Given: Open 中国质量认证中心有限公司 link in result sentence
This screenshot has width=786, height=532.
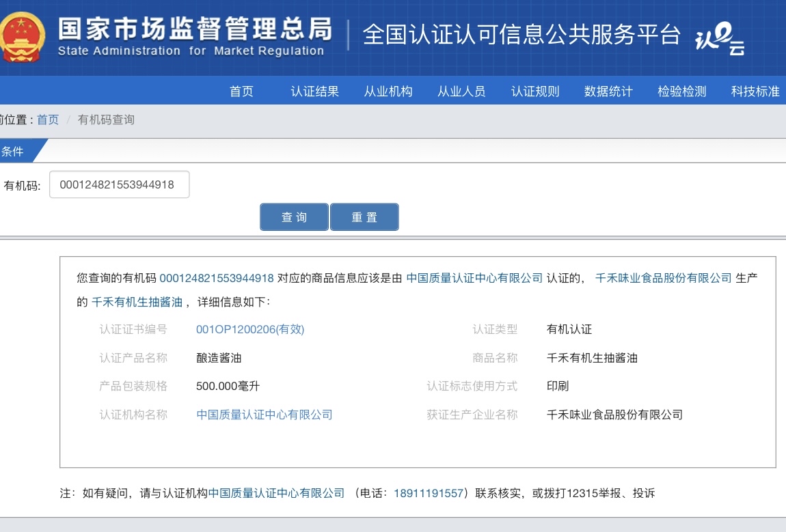Looking at the screenshot, I should click(474, 278).
